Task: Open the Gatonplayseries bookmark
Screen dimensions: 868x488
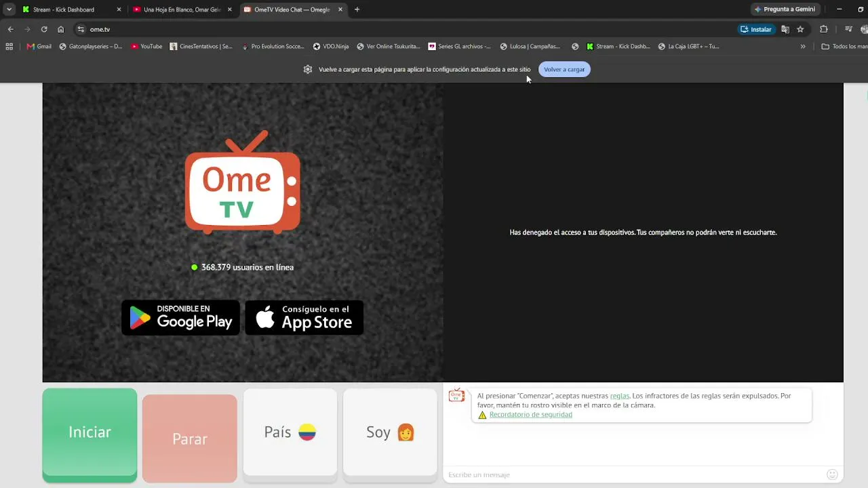Action: [x=91, y=47]
